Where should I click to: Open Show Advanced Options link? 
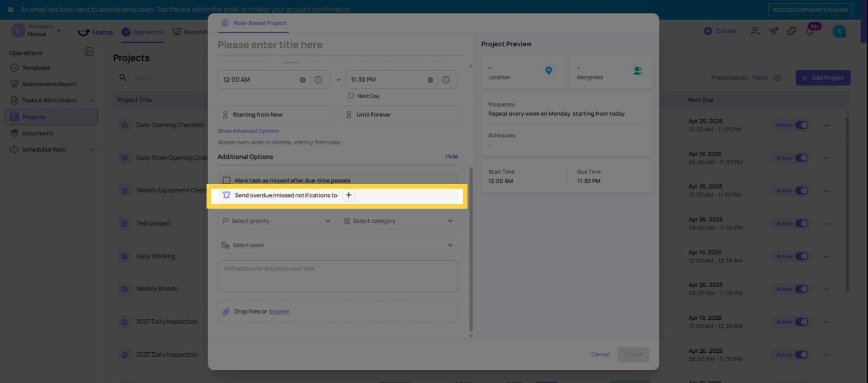248,131
